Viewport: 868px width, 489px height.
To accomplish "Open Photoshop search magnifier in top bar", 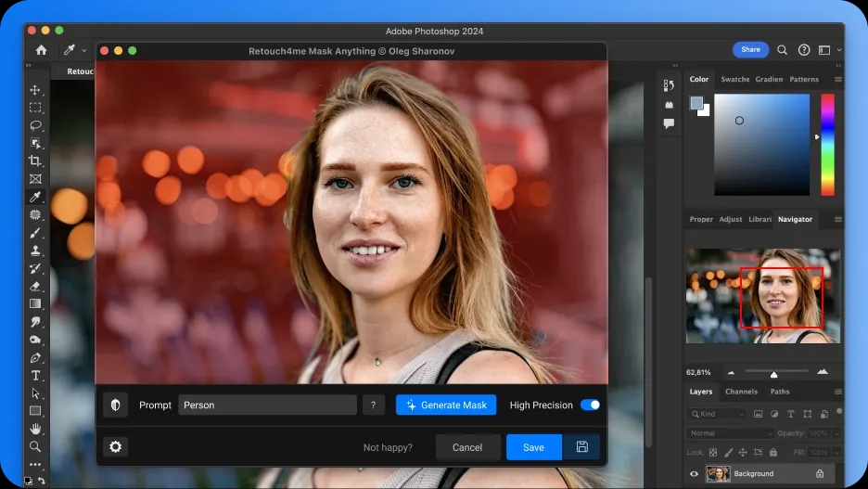I will click(782, 50).
